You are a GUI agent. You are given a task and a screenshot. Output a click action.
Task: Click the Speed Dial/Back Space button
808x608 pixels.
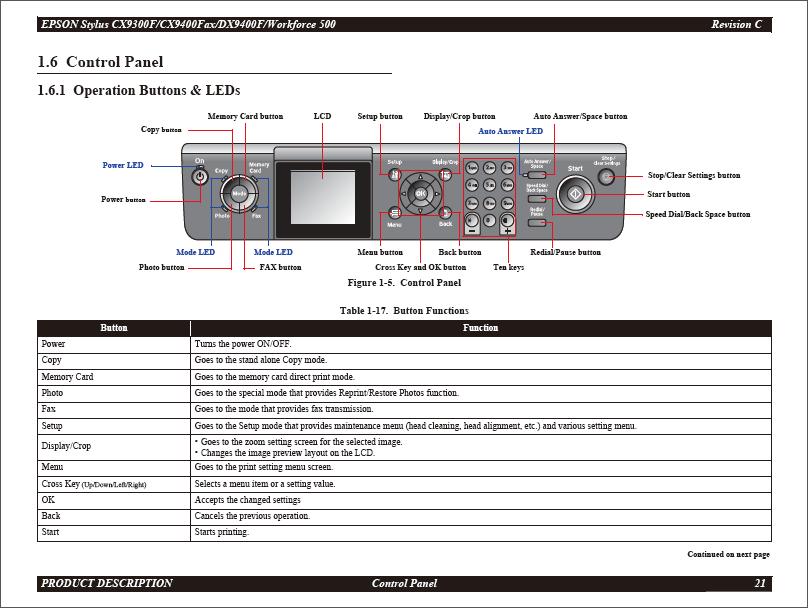click(537, 199)
